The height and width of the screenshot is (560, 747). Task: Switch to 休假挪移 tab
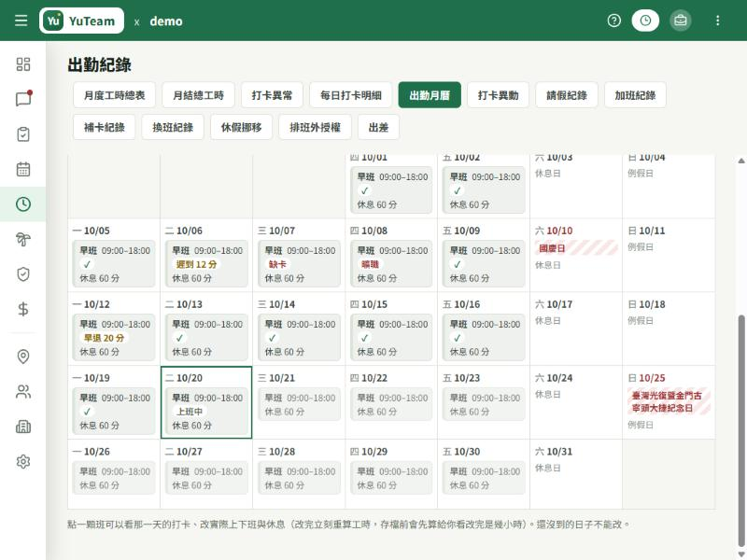click(241, 127)
